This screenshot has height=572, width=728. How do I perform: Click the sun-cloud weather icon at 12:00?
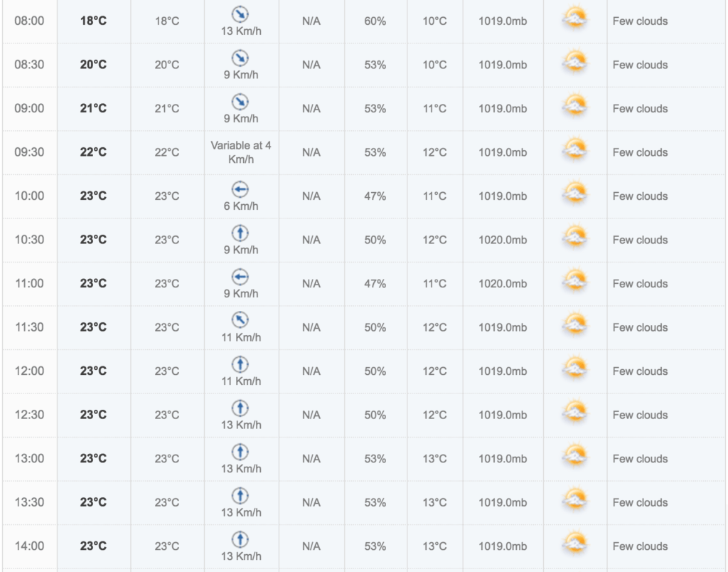[574, 369]
